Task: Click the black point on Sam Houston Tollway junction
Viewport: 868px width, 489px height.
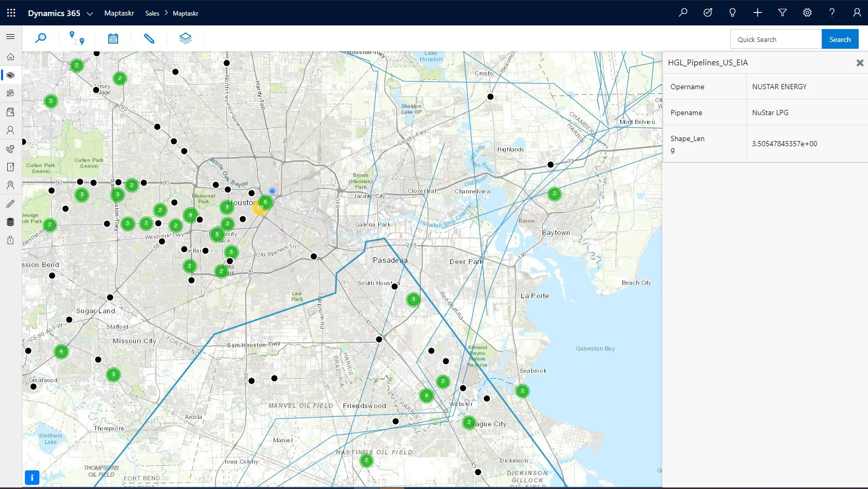Action: coord(379,339)
